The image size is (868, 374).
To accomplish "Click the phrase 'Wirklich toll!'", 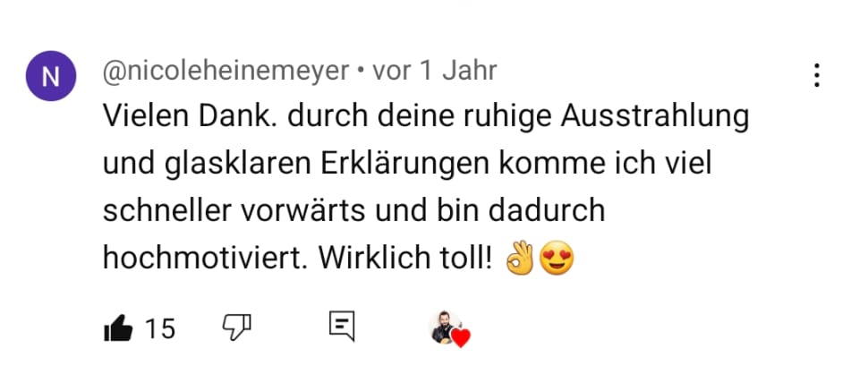I will coord(405,259).
